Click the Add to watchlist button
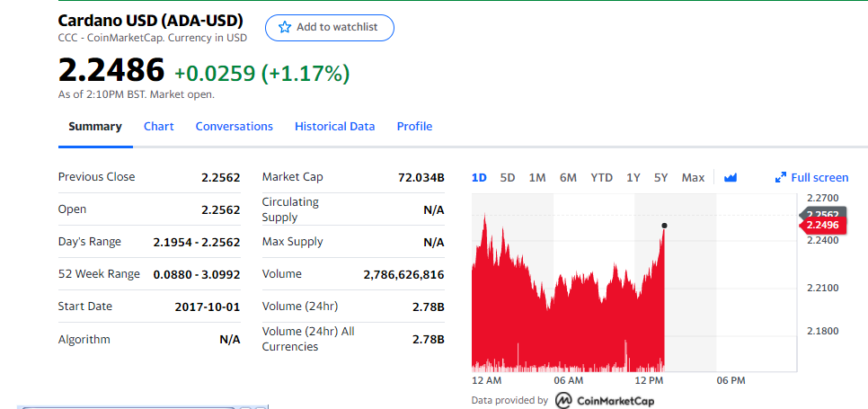Screen dimensions: 868x409 click(x=330, y=28)
